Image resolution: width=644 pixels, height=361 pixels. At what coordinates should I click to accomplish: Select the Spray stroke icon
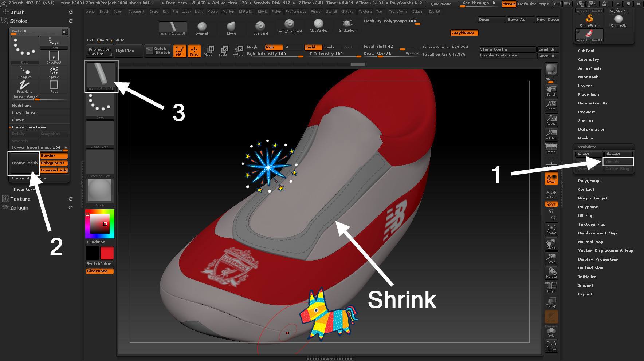(x=54, y=72)
